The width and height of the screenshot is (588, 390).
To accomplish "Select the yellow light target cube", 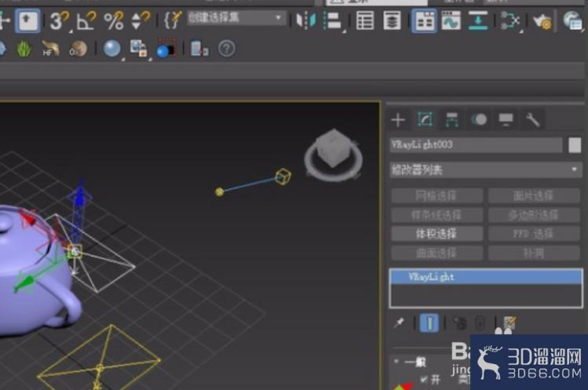I will tap(283, 177).
